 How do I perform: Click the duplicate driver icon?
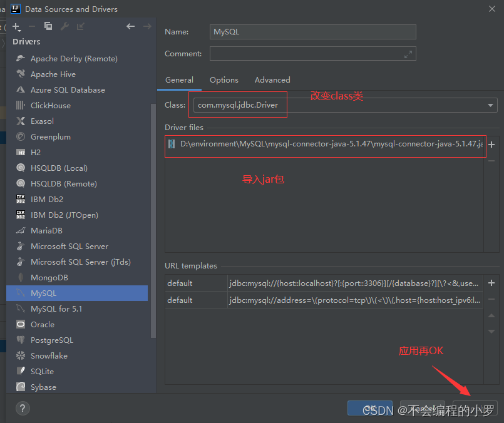(x=48, y=26)
